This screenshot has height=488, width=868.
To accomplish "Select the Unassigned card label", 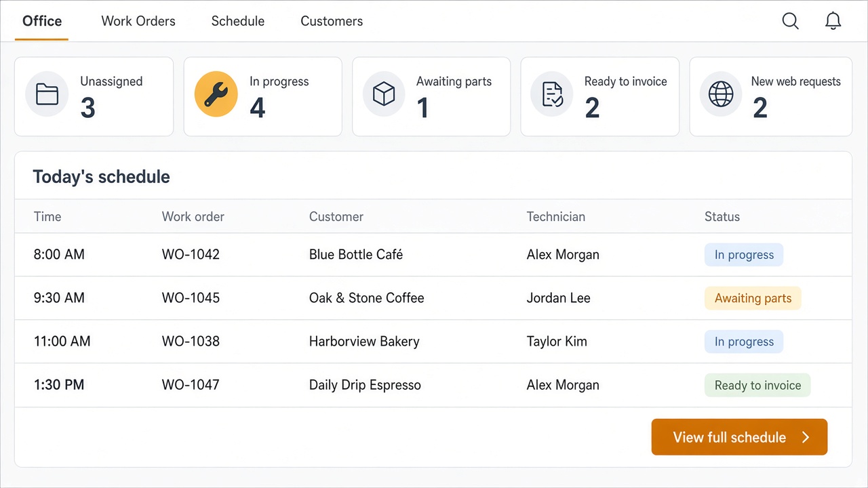I will click(111, 81).
